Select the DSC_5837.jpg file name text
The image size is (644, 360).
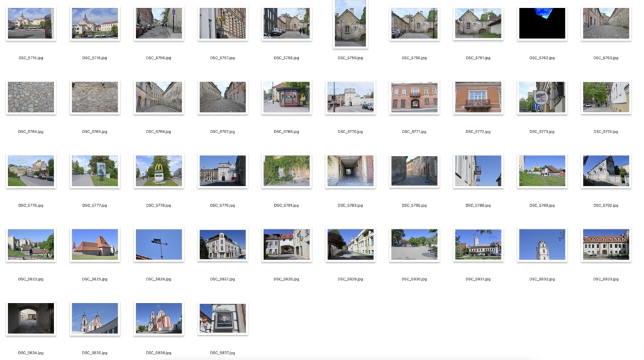tap(223, 353)
